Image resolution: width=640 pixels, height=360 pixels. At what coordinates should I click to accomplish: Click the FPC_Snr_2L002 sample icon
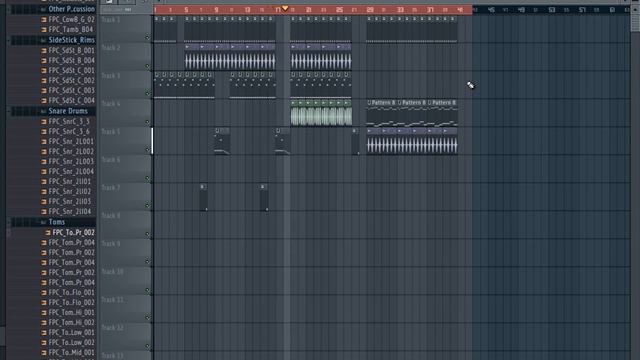(x=44, y=151)
